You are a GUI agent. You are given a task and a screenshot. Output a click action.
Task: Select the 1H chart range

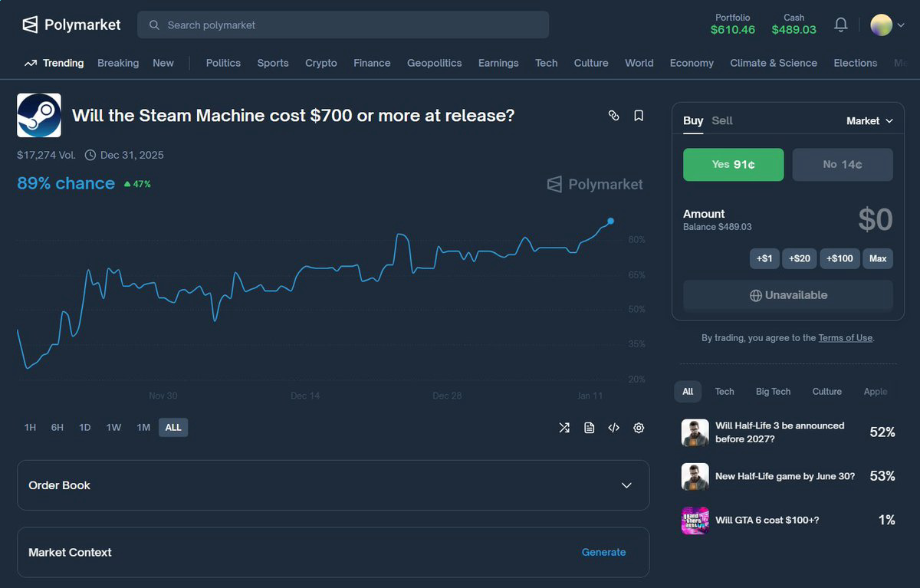point(30,428)
